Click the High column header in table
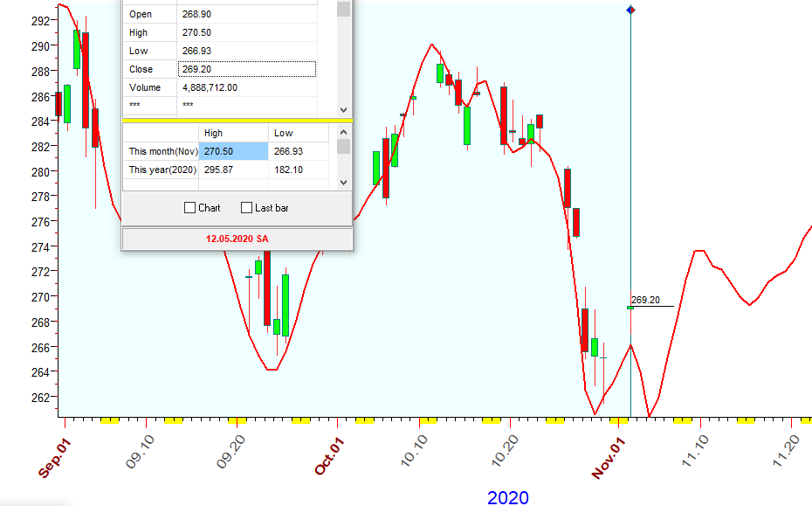This screenshot has width=812, height=506. pyautogui.click(x=233, y=133)
